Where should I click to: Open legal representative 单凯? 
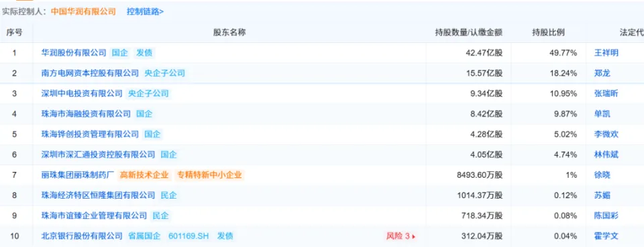click(x=602, y=114)
